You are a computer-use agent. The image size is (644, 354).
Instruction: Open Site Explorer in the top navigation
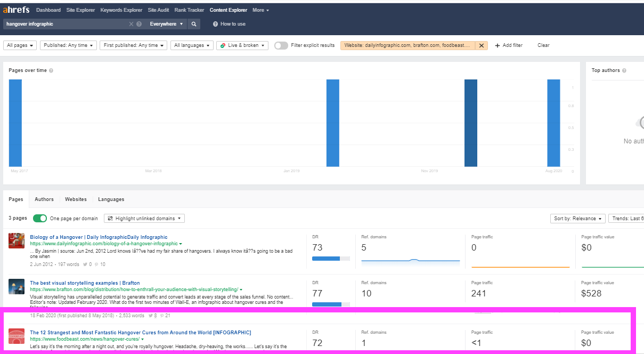pyautogui.click(x=81, y=10)
